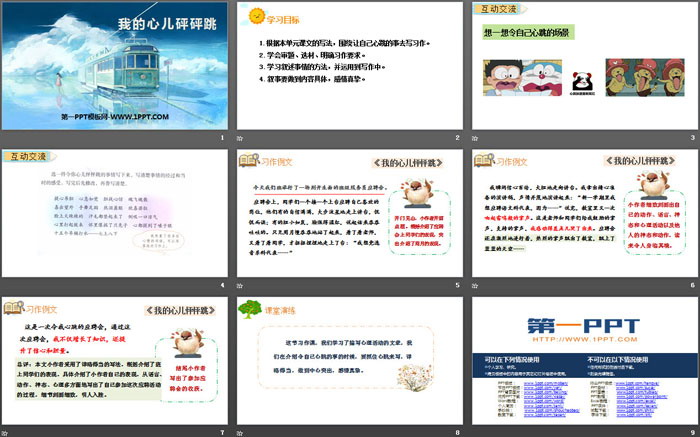Click the 课堂演练 heading on slide 8
The width and height of the screenshot is (700, 437).
point(280,310)
